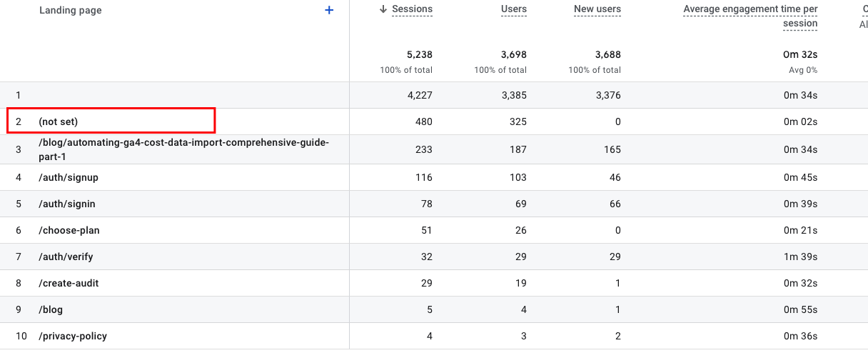Sort by the Users column header
The width and height of the screenshot is (868, 353).
[514, 9]
